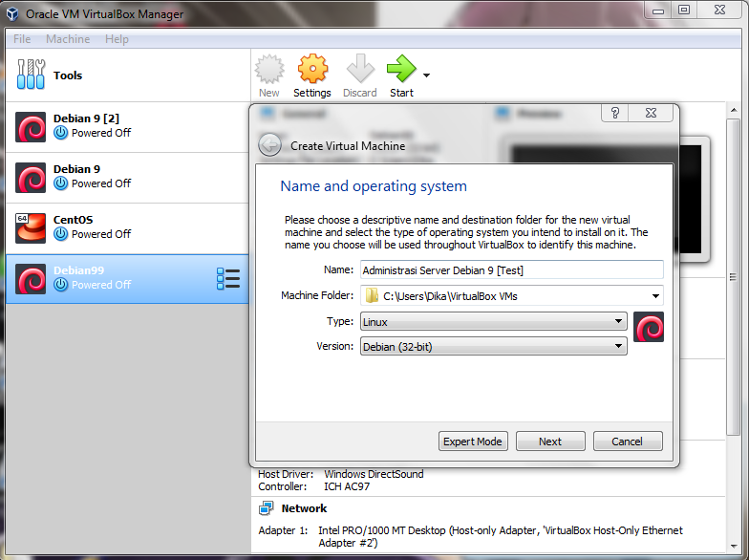The height and width of the screenshot is (560, 749).
Task: Open the File menu
Action: (22, 39)
